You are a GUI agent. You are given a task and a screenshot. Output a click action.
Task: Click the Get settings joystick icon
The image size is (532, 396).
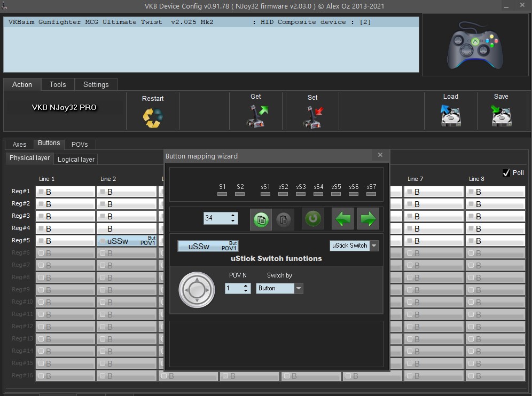tap(257, 116)
